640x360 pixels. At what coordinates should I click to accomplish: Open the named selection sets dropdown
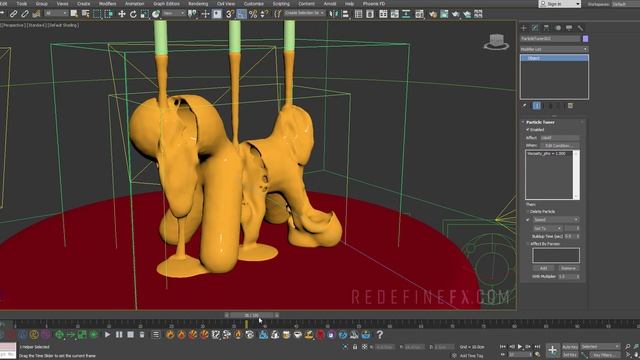[304, 13]
